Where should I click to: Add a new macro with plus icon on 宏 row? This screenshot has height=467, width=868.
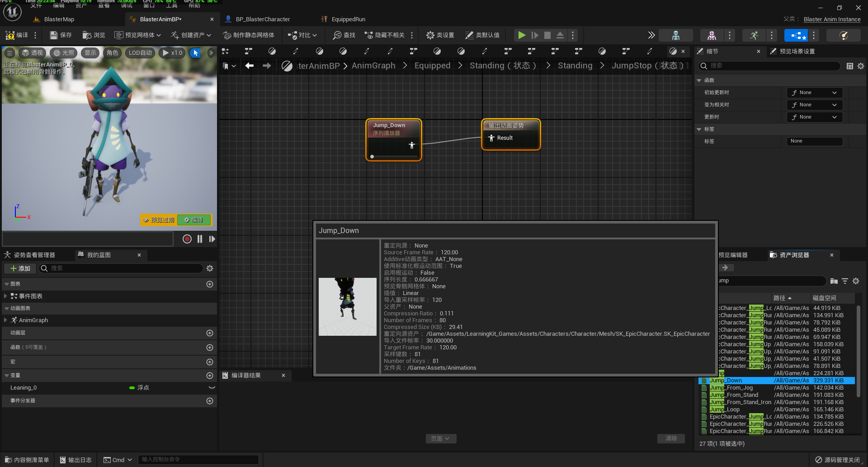pyautogui.click(x=210, y=362)
